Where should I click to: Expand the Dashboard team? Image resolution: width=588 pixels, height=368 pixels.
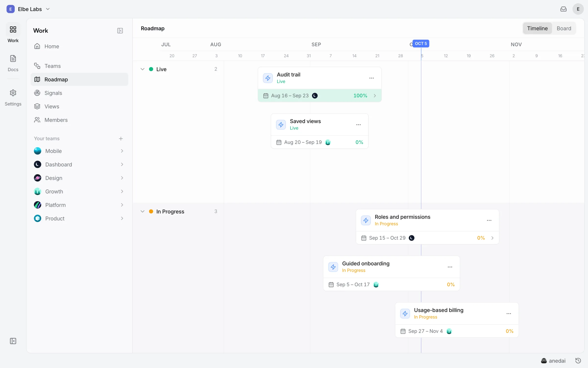(122, 164)
